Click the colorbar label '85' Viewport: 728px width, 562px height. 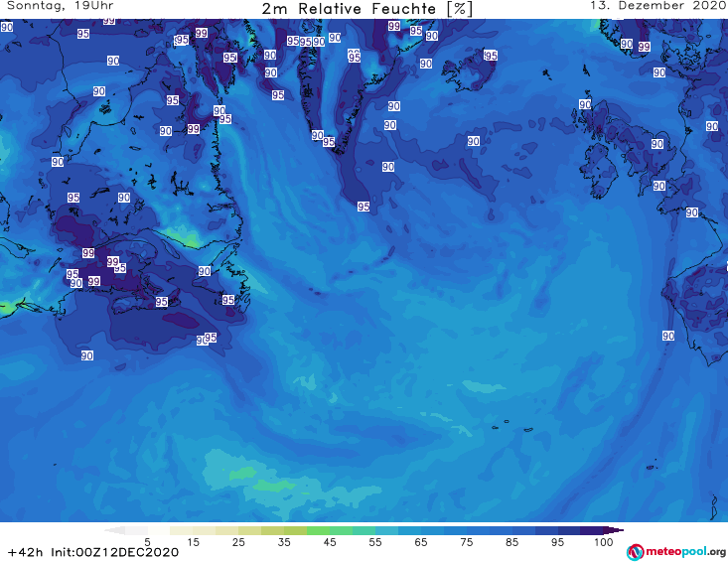pyautogui.click(x=512, y=542)
